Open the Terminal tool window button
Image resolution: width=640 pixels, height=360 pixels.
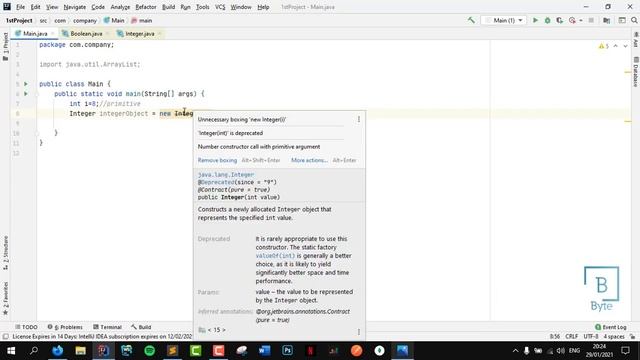click(107, 327)
